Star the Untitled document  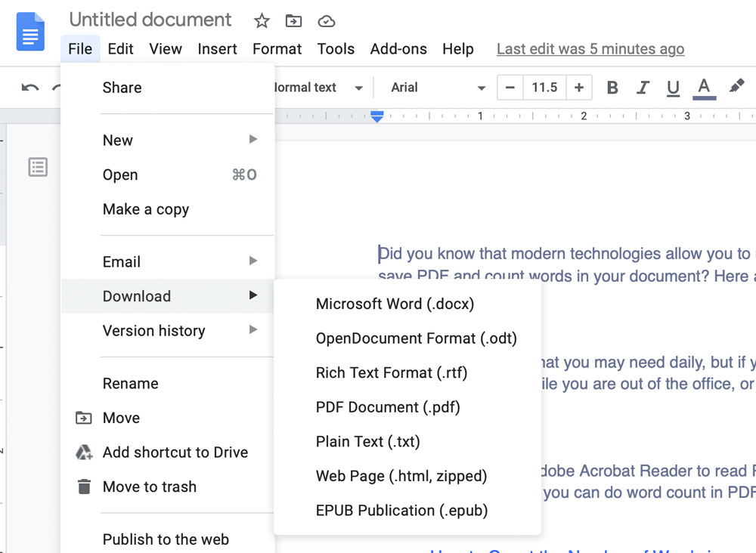(262, 20)
